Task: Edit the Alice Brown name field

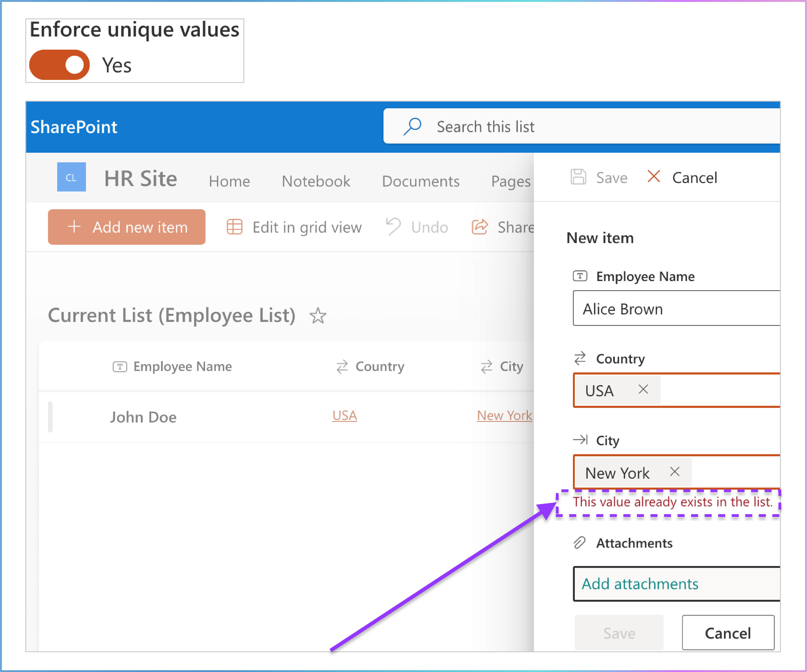Action: click(x=676, y=308)
